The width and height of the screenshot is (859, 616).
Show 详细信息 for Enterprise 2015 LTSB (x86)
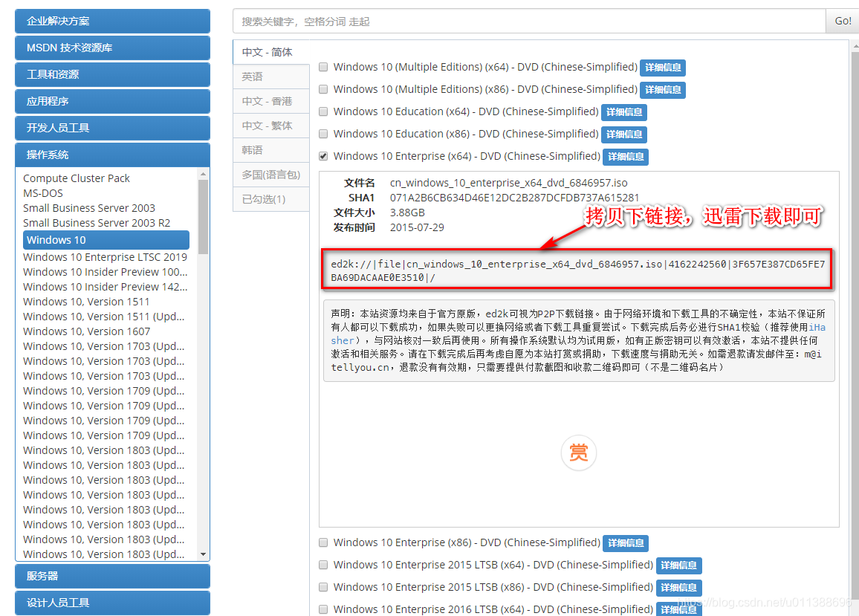tap(678, 588)
